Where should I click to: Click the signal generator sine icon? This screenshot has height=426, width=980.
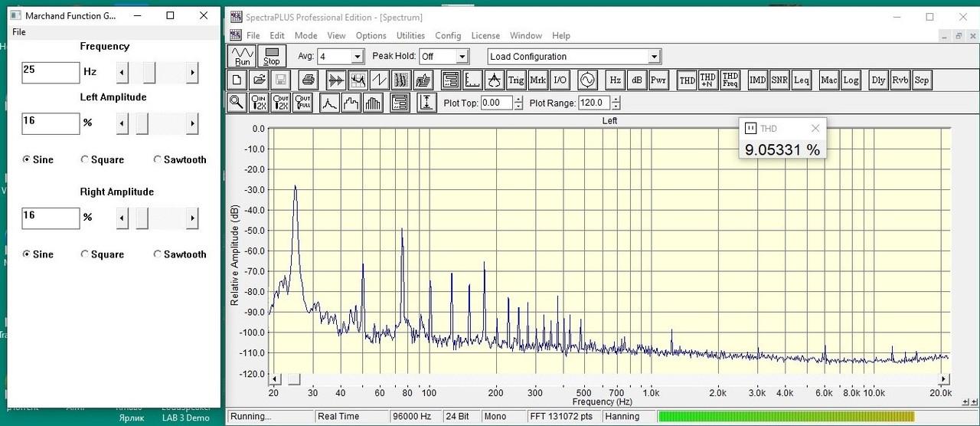click(587, 80)
